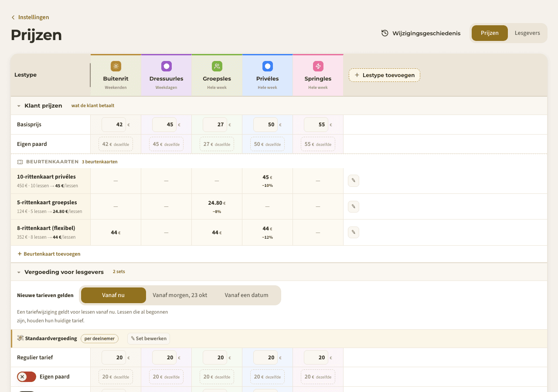Image resolution: width=558 pixels, height=392 pixels.
Task: Click Beurtenkaart toevoegen link
Action: pos(49,254)
